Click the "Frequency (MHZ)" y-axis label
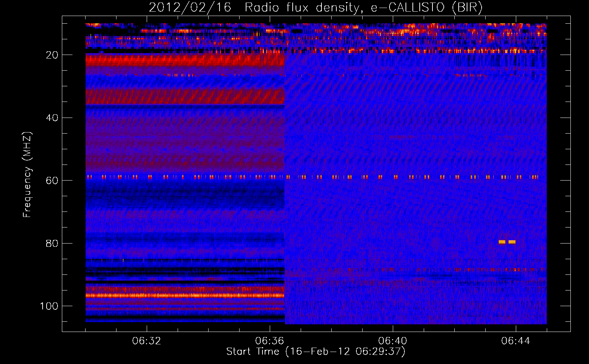This screenshot has height=364, width=589. coord(27,174)
